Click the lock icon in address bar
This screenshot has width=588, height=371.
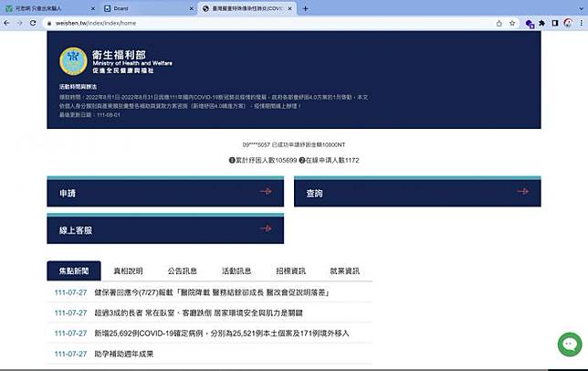[49, 23]
